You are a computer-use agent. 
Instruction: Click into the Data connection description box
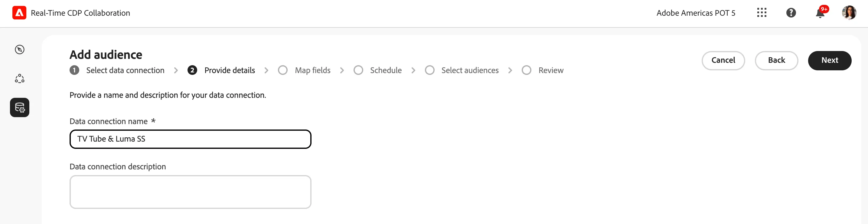pos(190,192)
